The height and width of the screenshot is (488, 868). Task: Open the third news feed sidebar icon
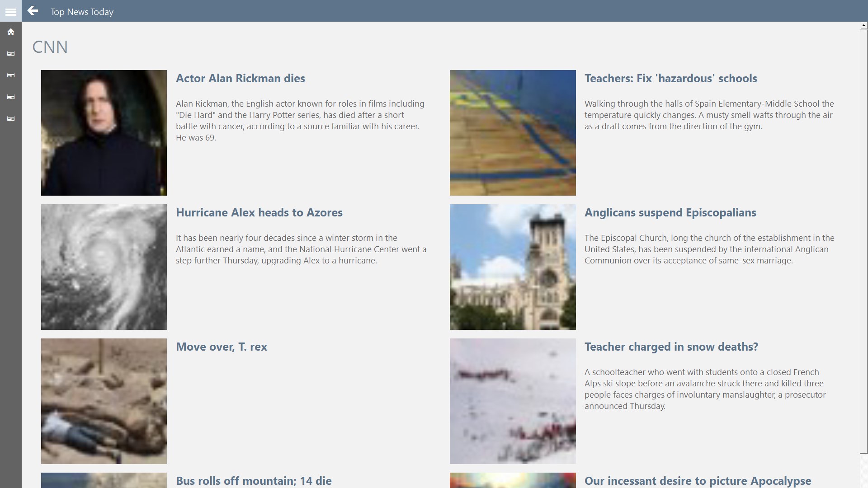tap(11, 97)
